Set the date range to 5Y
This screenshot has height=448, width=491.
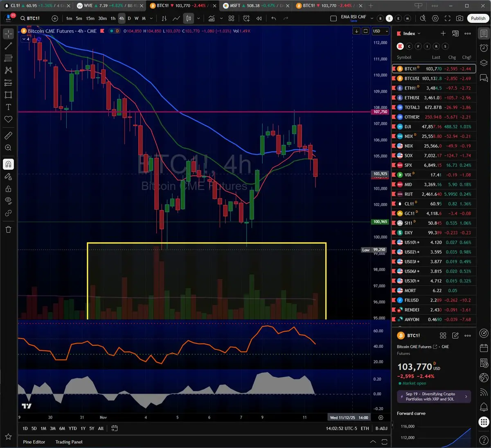coord(92,428)
